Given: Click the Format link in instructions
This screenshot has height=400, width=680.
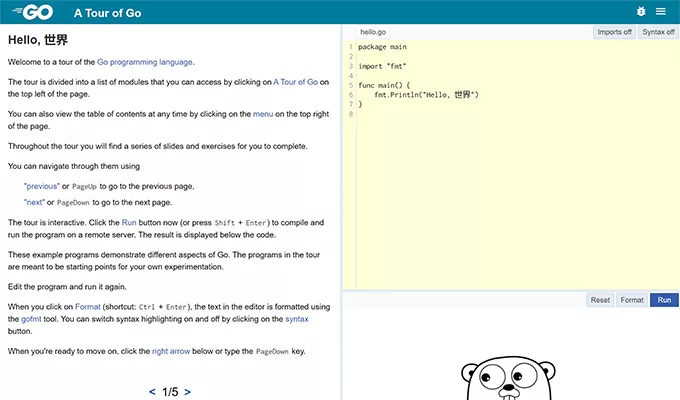Looking at the screenshot, I should click(88, 307).
